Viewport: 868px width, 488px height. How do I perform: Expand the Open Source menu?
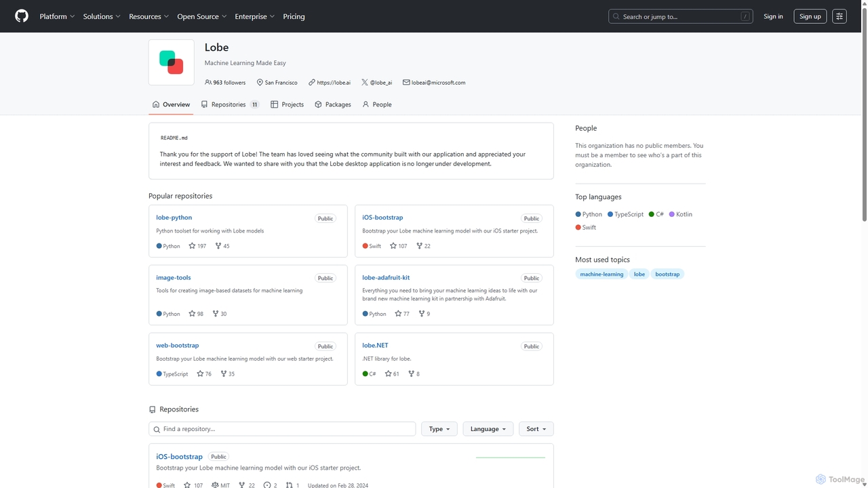202,16
